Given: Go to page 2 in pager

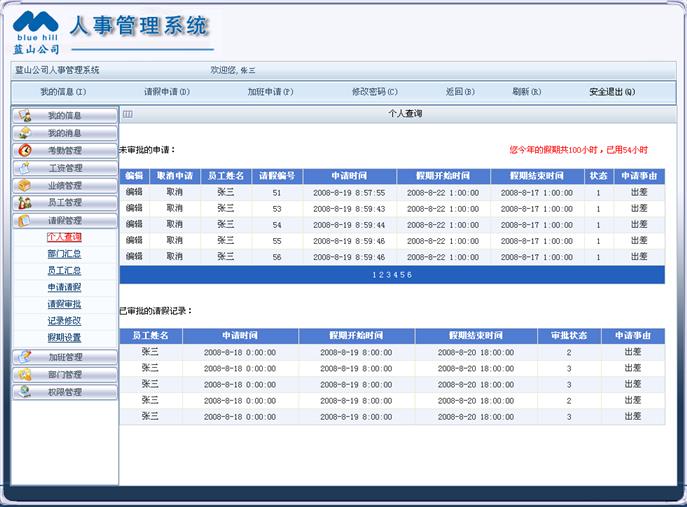Looking at the screenshot, I should coord(381,275).
